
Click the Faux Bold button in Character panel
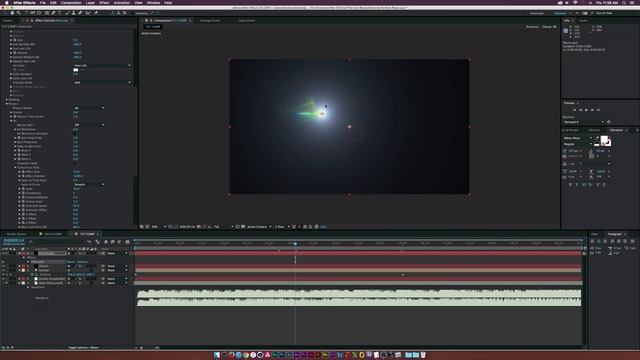tap(570, 184)
